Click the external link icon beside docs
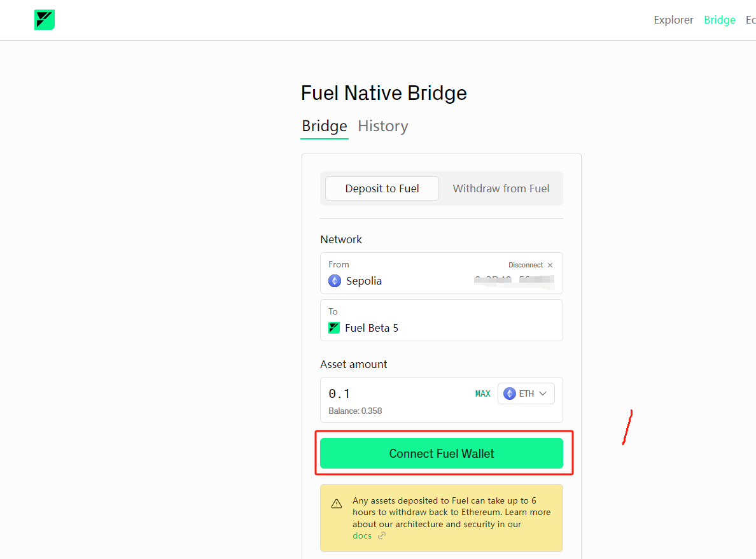756x559 pixels. tap(381, 536)
